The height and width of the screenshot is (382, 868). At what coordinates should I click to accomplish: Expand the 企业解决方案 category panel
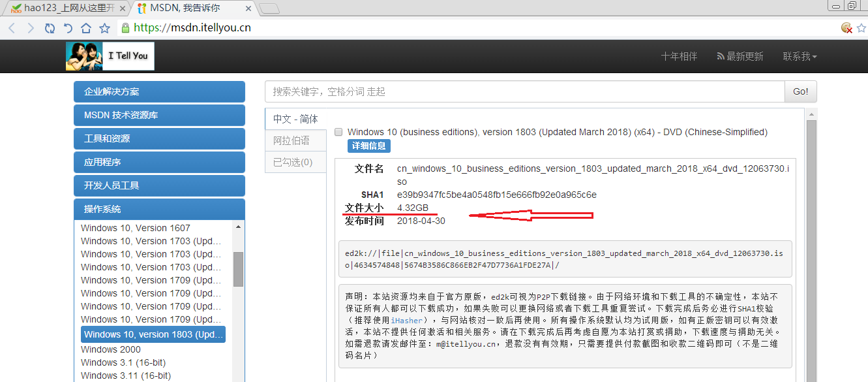pos(159,91)
